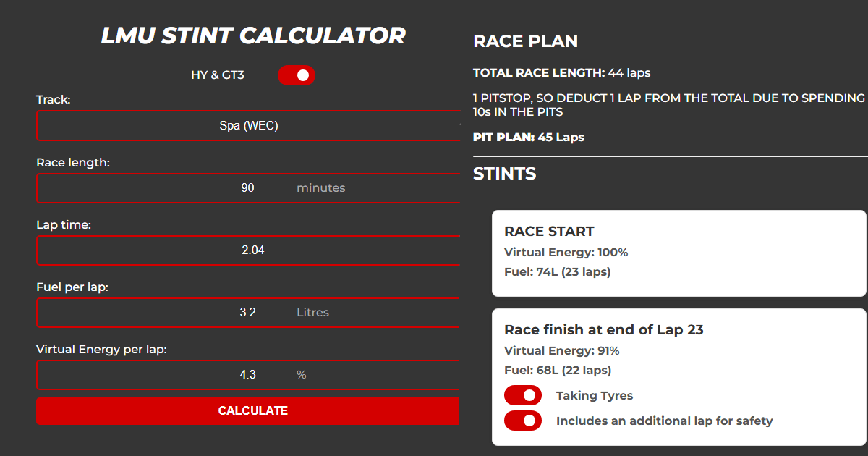Click the Fuel per lap input
This screenshot has width=868, height=456.
pos(247,312)
